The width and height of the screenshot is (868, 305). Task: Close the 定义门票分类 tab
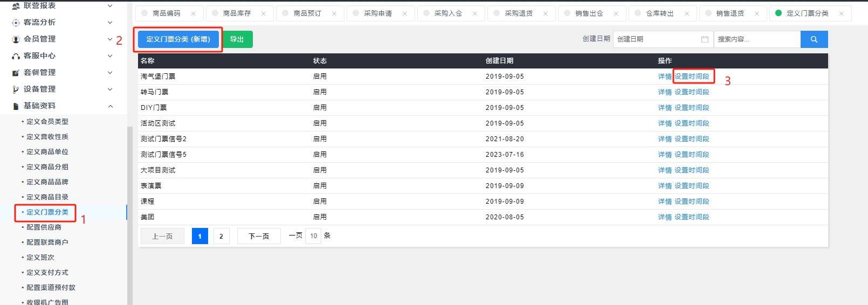842,13
